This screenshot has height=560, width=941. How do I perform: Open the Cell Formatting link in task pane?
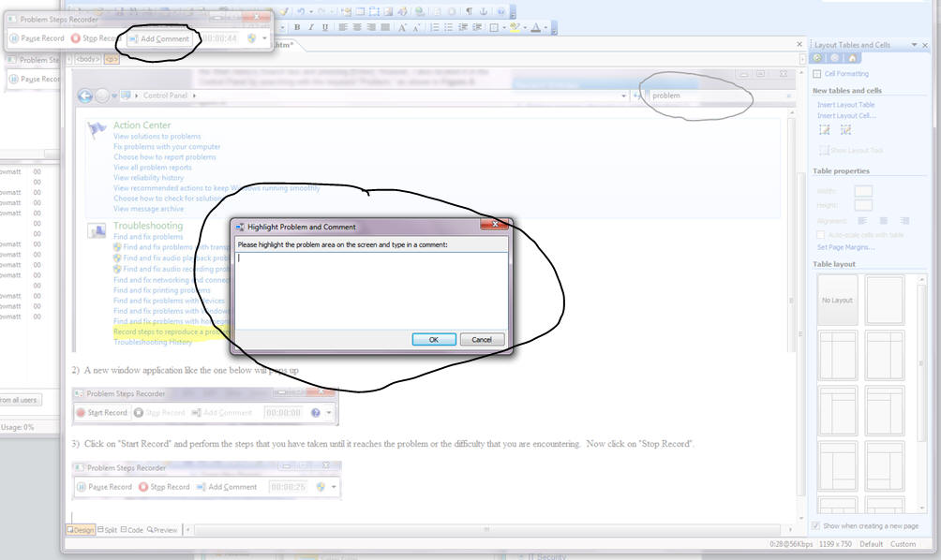(846, 74)
